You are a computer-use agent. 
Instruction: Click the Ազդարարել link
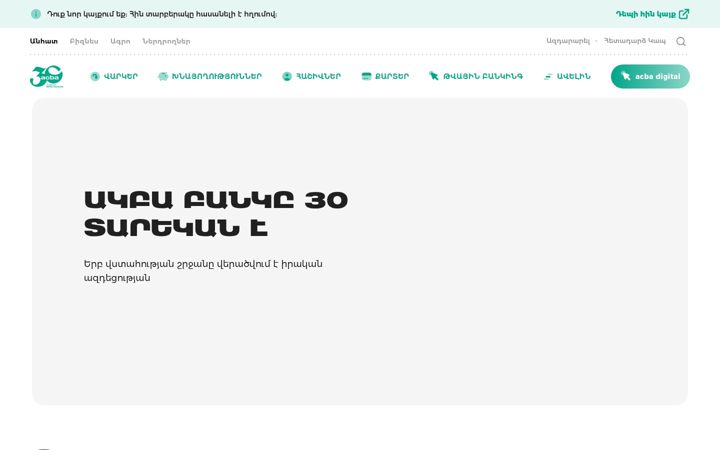tap(568, 41)
